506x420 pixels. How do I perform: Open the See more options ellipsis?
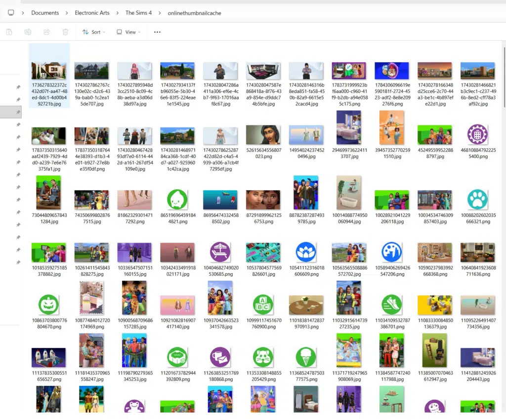[x=157, y=32]
